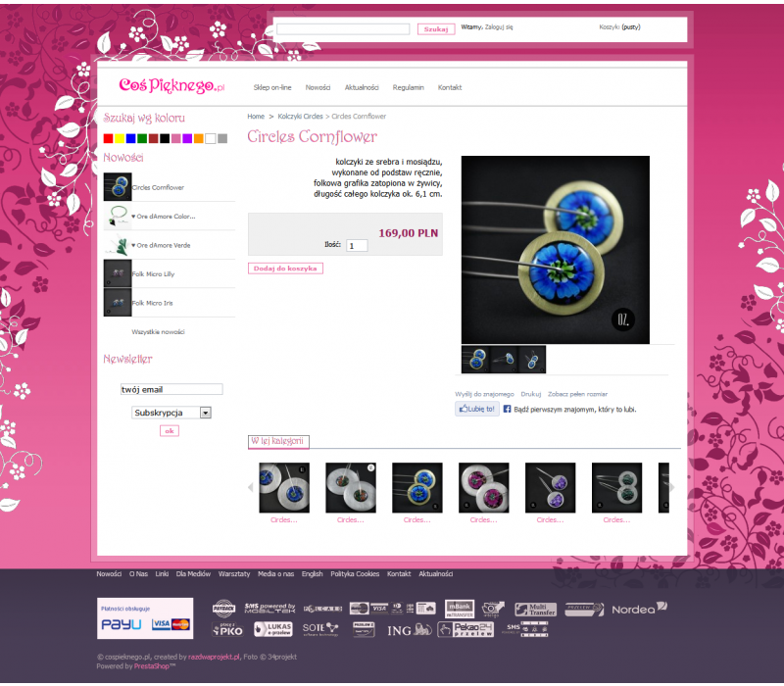Click the Coś Pięknego site logo
Image resolution: width=784 pixels, height=686 pixels.
coord(171,87)
